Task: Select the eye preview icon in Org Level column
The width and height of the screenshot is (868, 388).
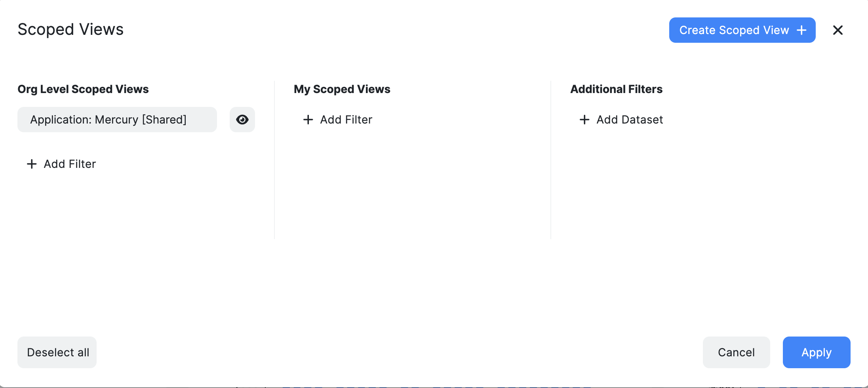Action: click(x=242, y=119)
